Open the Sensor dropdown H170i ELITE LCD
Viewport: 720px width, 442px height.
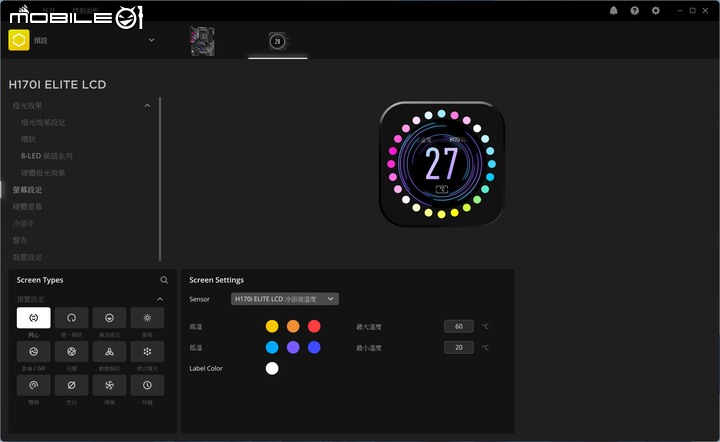click(285, 299)
